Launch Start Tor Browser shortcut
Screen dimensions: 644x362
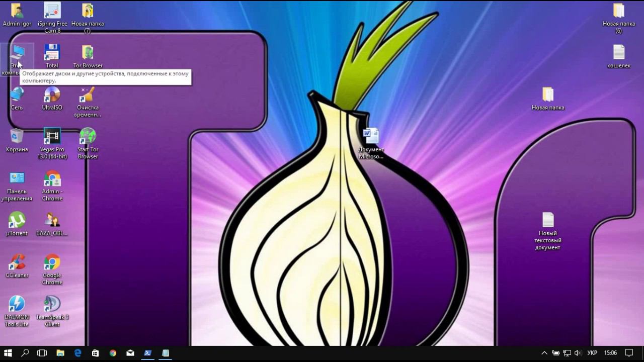point(88,136)
